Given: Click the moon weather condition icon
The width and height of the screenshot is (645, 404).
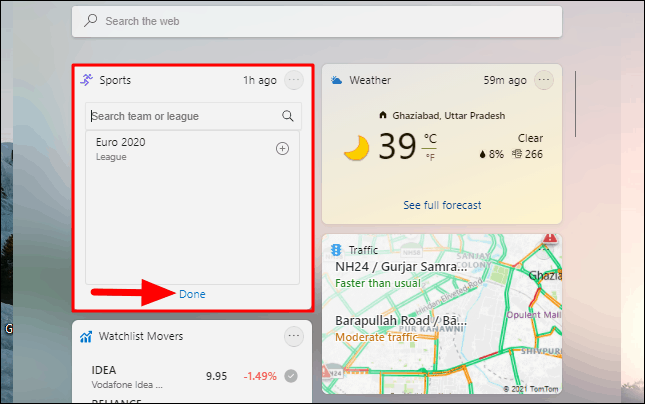Looking at the screenshot, I should tap(357, 148).
